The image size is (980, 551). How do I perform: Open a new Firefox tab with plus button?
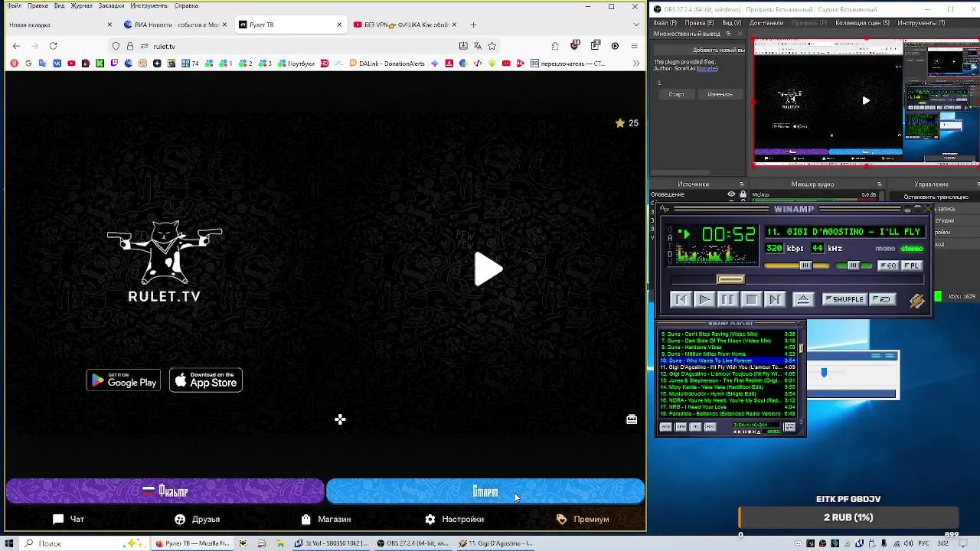coord(473,24)
